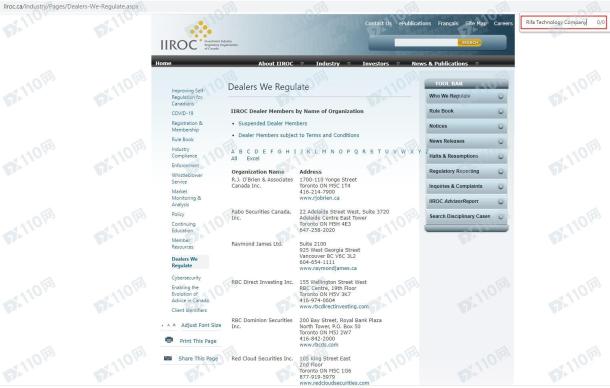610x388 pixels.
Task: Click the round arrow icon on Who We Regulate
Action: pyautogui.click(x=501, y=96)
